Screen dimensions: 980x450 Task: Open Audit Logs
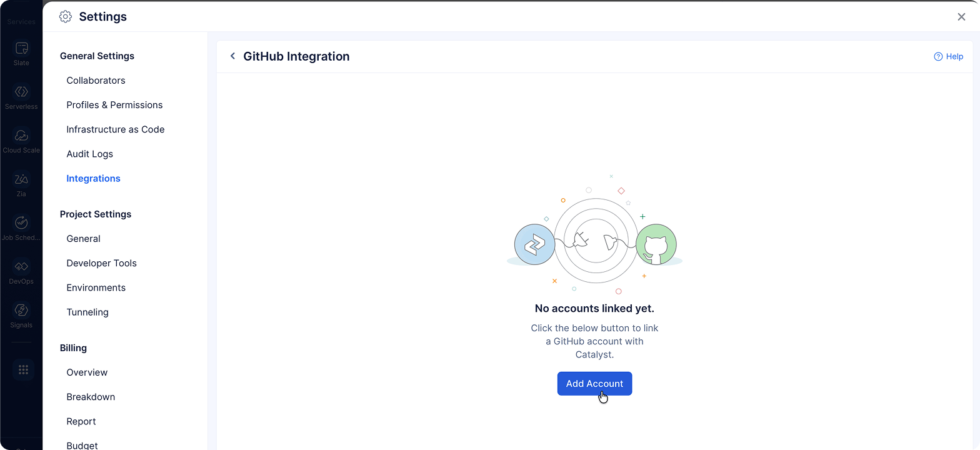click(x=90, y=154)
